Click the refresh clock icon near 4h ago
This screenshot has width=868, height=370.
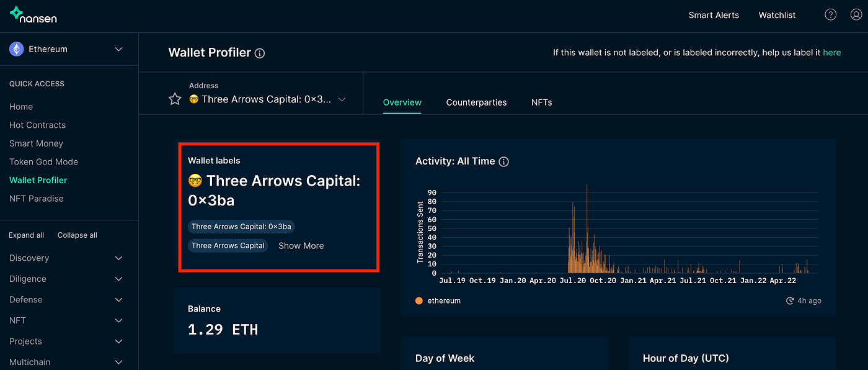[x=790, y=300]
